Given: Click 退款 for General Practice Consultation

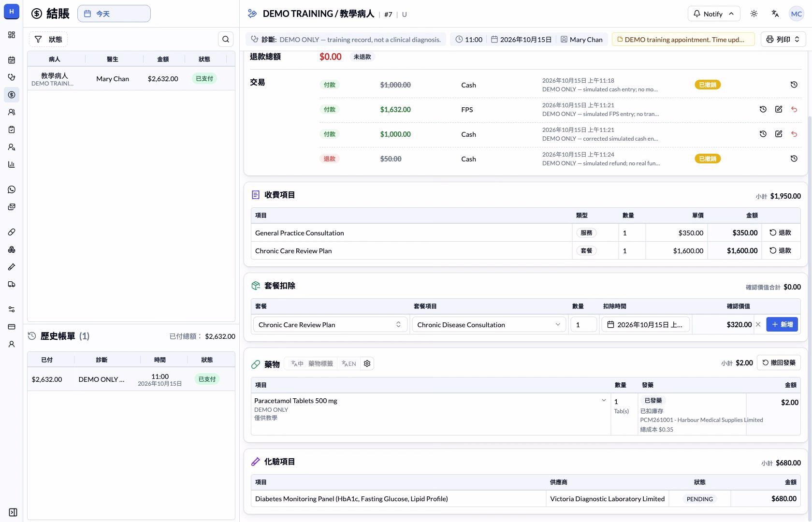Looking at the screenshot, I should click(781, 232).
